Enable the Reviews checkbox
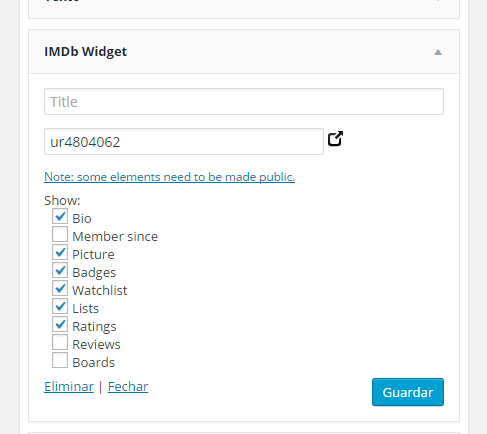 pyautogui.click(x=60, y=342)
